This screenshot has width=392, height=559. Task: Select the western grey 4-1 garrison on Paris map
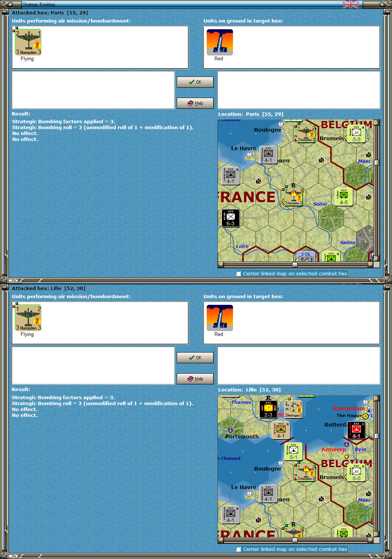coord(231,176)
